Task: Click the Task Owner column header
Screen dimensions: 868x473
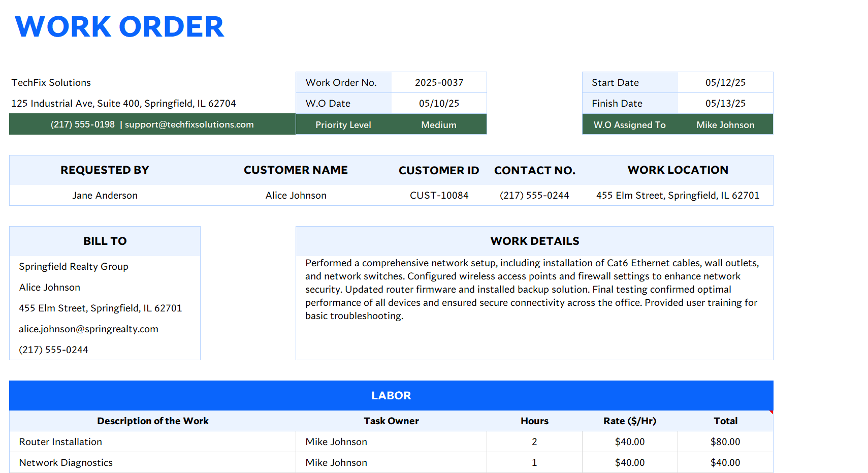Action: pyautogui.click(x=391, y=421)
